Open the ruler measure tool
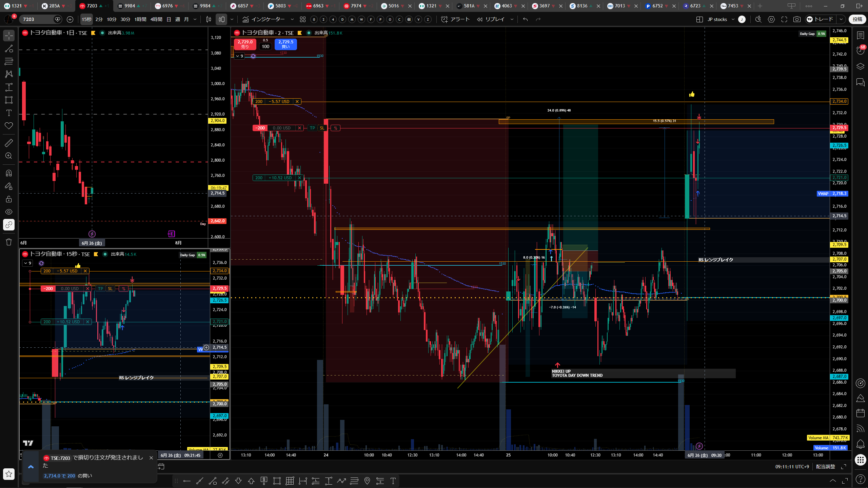This screenshot has width=868, height=488. click(x=9, y=143)
